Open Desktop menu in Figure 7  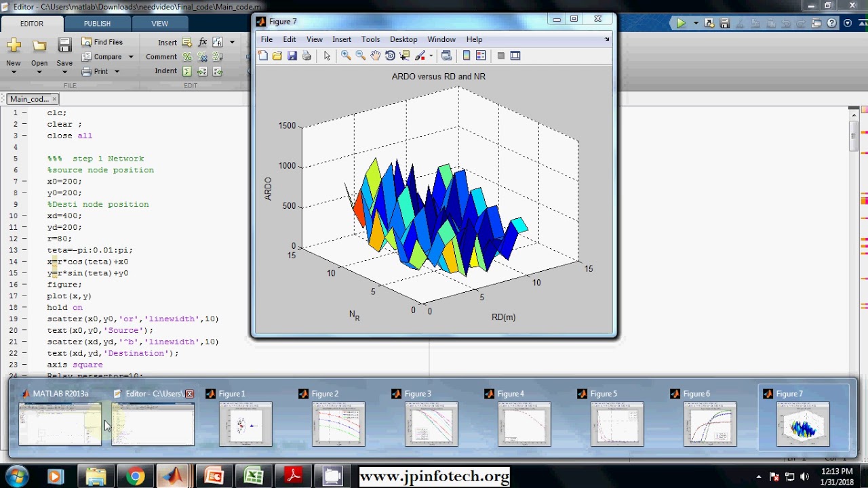[403, 39]
